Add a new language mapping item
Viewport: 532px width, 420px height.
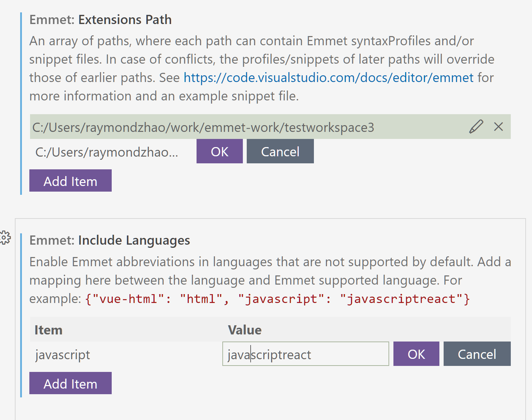70,383
